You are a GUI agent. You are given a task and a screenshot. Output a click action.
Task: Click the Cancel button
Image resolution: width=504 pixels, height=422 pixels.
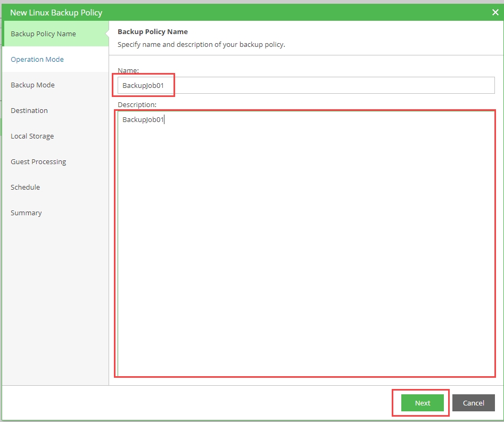pos(473,403)
